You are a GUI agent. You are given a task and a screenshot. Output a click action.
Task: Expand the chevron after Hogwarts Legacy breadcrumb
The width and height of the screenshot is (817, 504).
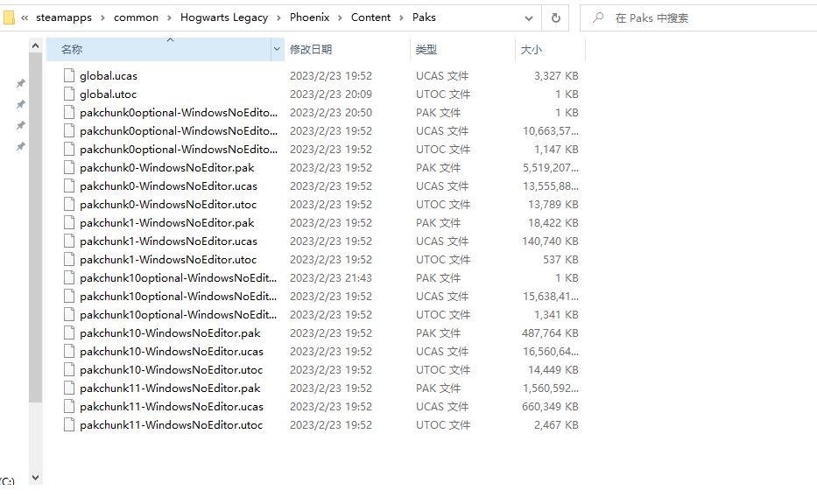(x=278, y=17)
